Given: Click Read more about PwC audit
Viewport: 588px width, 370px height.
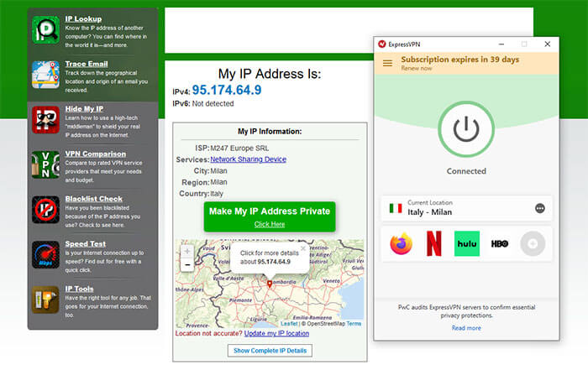Looking at the screenshot, I should coord(466,328).
